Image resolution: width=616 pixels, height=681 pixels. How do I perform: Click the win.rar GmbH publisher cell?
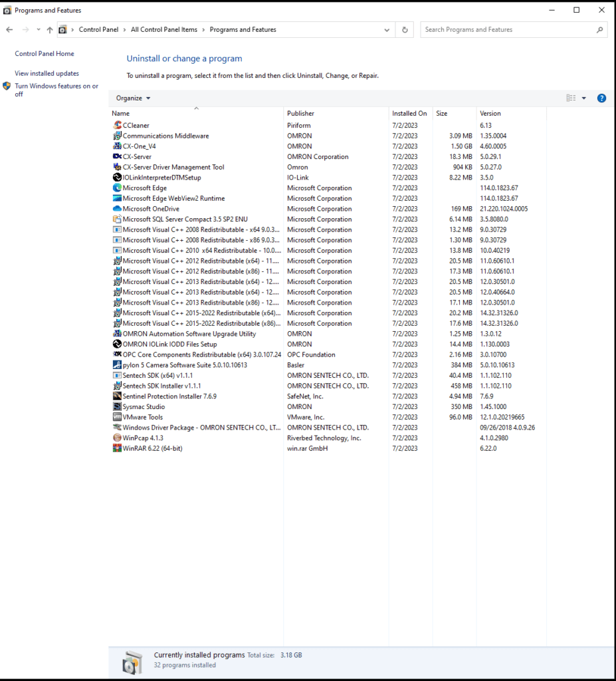click(x=308, y=448)
